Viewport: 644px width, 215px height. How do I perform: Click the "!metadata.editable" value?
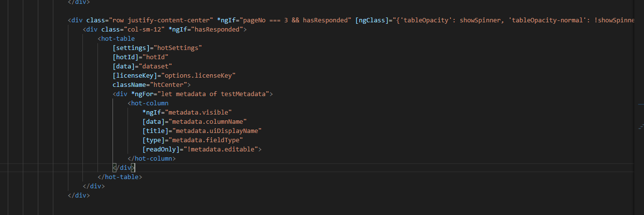coord(221,149)
